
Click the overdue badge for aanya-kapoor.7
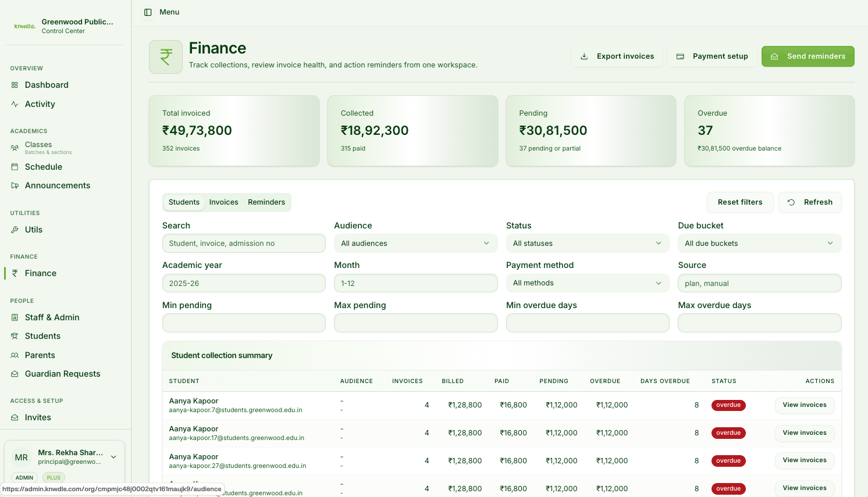pos(728,405)
